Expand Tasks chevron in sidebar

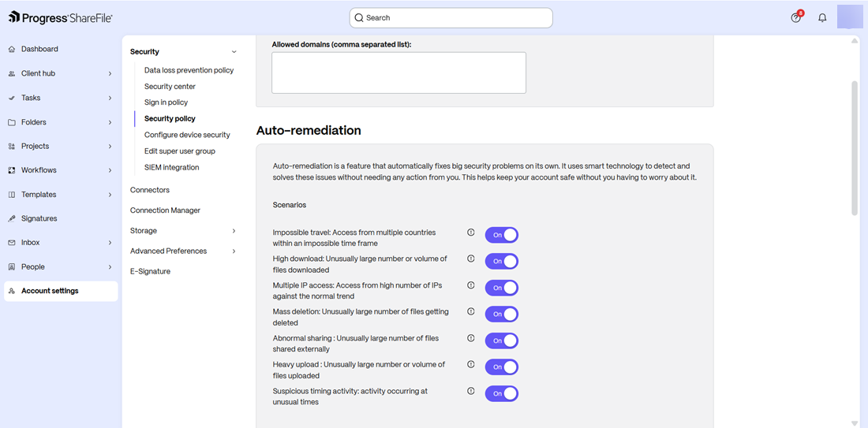click(110, 98)
